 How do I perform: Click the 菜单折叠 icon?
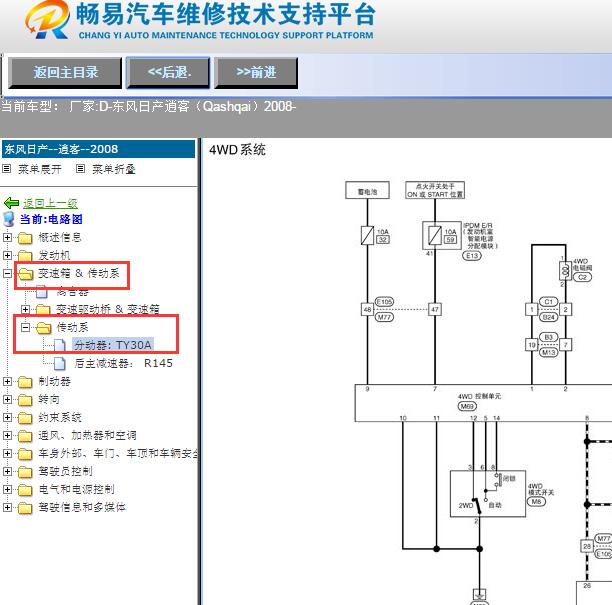coord(80,169)
